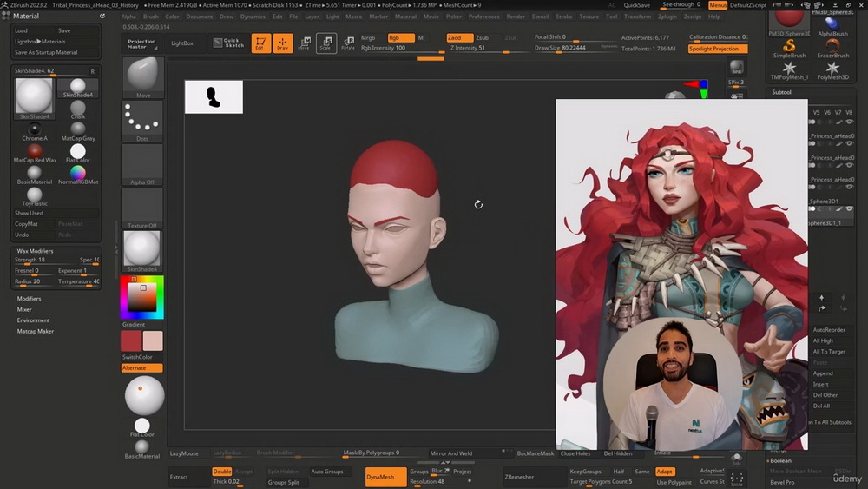Click the LightBox button
Screen dimensions: 868x489
pyautogui.click(x=182, y=43)
